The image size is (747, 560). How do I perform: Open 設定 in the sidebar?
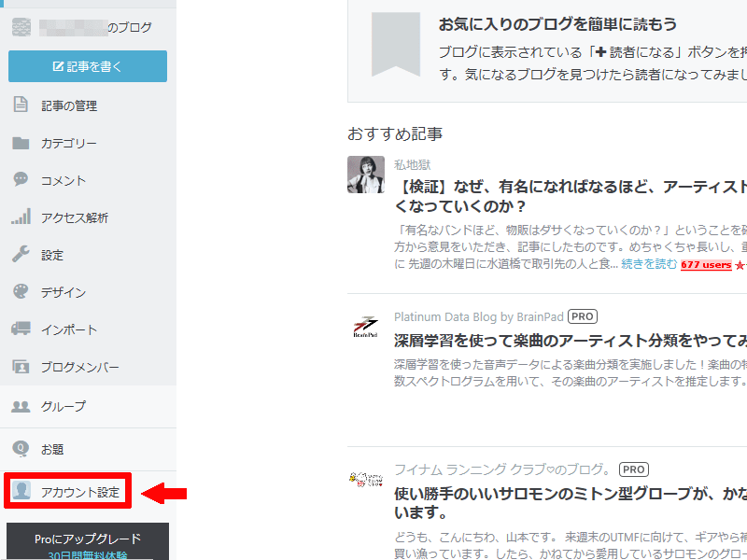[52, 255]
